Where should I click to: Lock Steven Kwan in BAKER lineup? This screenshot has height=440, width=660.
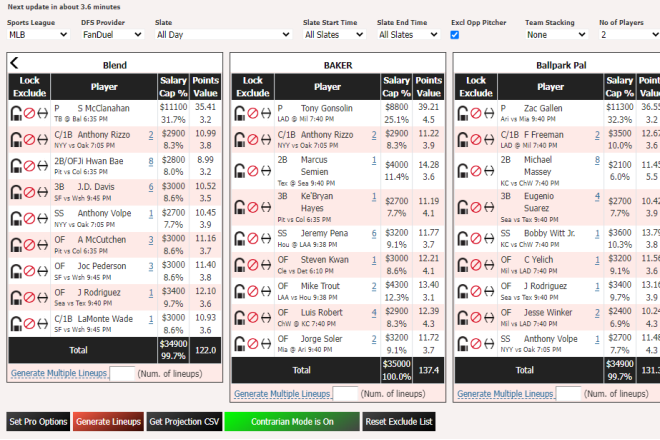240,265
